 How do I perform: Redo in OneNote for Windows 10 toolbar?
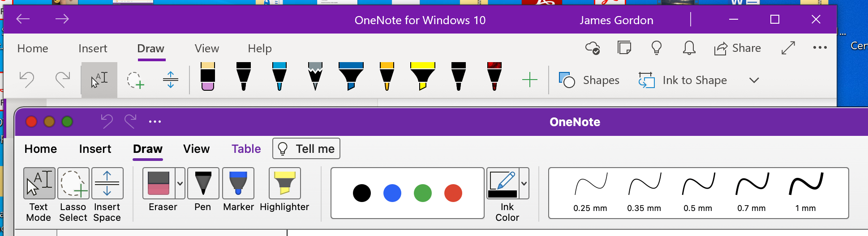63,80
